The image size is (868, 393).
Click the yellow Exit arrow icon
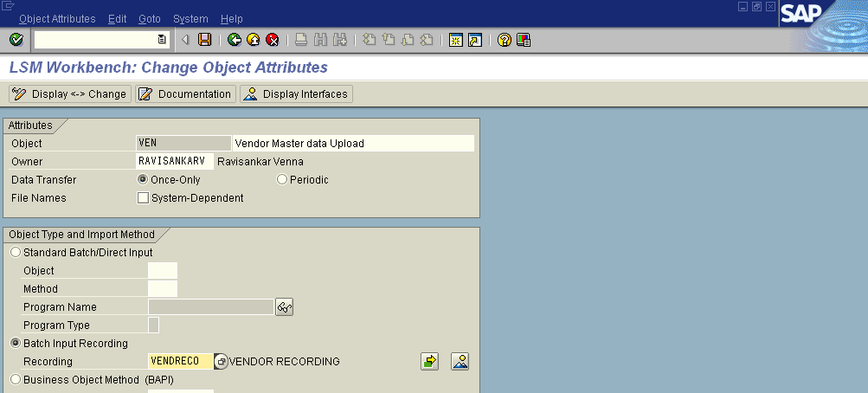(x=253, y=40)
